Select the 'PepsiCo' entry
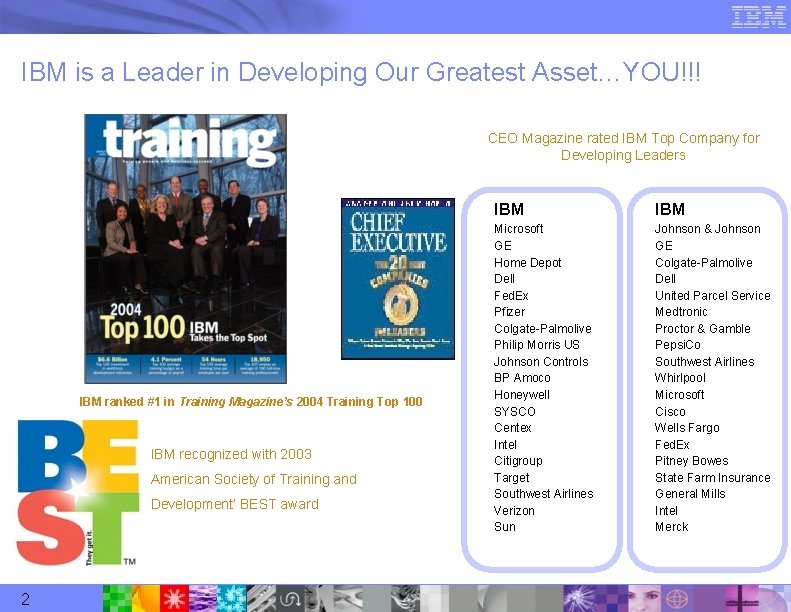This screenshot has width=791, height=612. pos(677,345)
